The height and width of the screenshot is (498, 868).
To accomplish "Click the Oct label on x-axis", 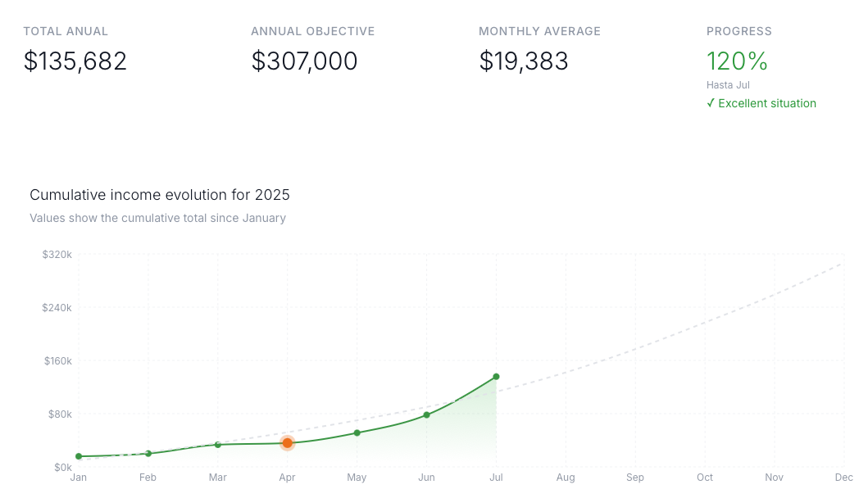I will pos(705,477).
